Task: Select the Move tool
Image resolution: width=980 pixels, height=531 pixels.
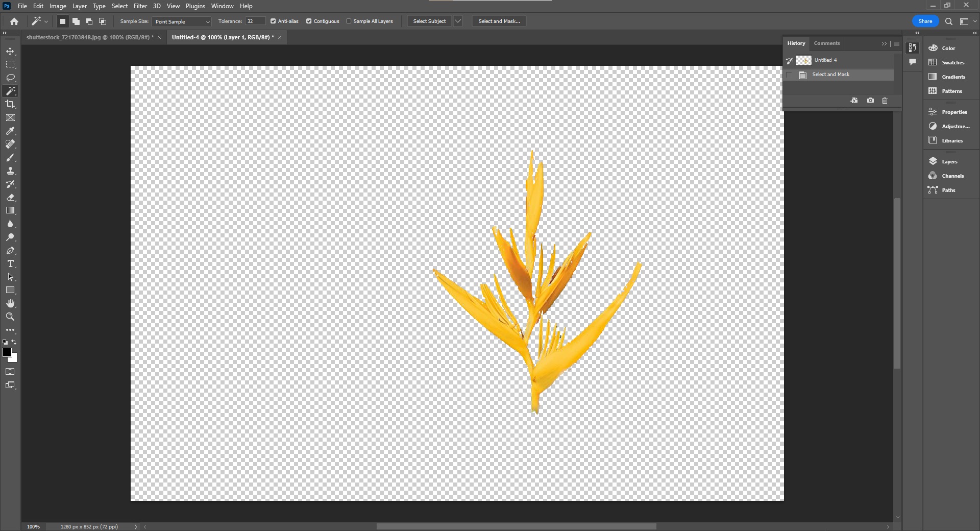Action: (10, 51)
